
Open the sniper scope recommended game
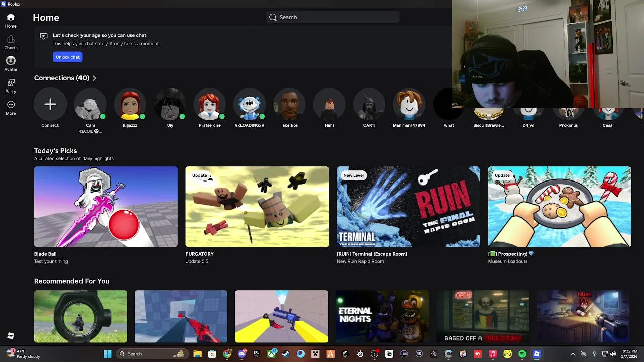(x=80, y=316)
